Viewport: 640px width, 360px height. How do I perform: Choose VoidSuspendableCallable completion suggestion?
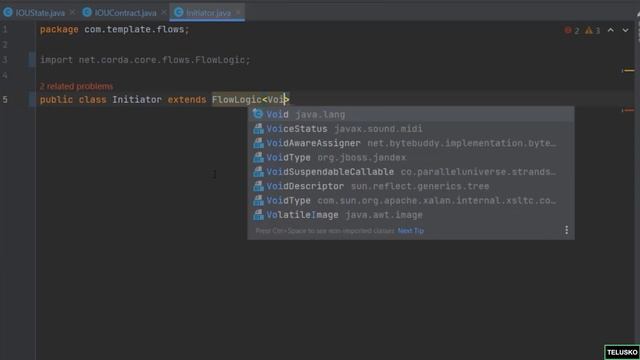click(x=411, y=172)
